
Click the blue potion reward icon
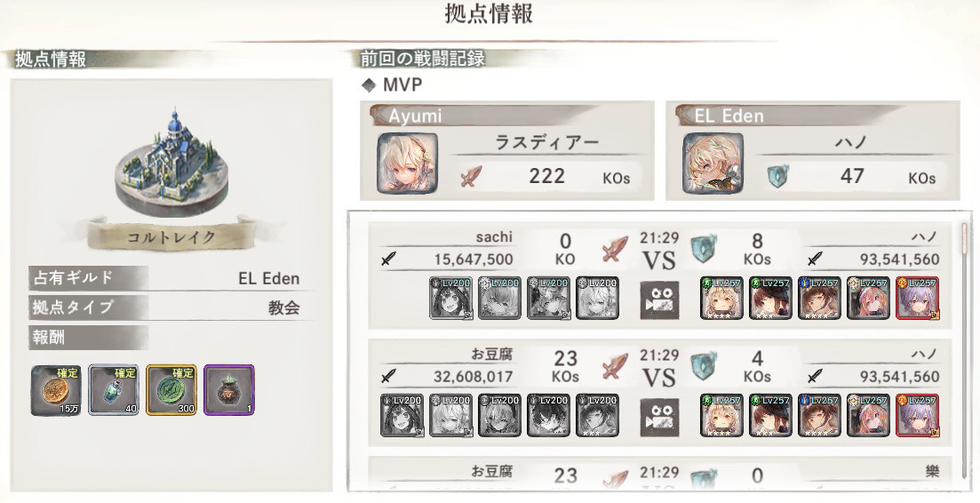114,390
